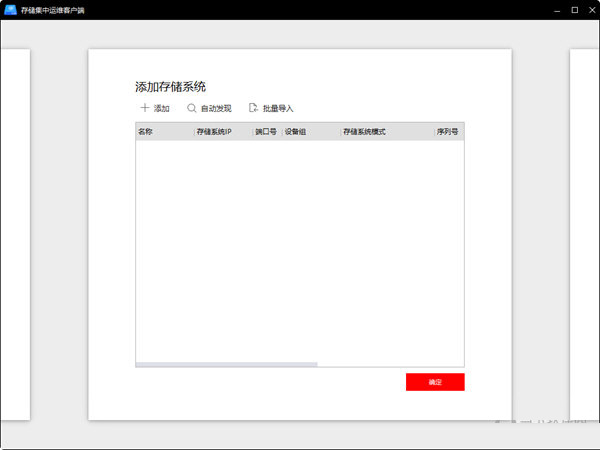Maximize the 存储集中运维客户端 window
The image size is (600, 450).
coord(575,10)
